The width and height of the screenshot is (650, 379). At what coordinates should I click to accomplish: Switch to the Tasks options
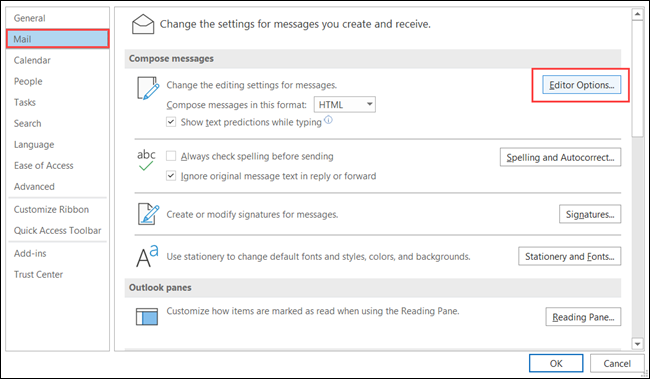click(58, 102)
